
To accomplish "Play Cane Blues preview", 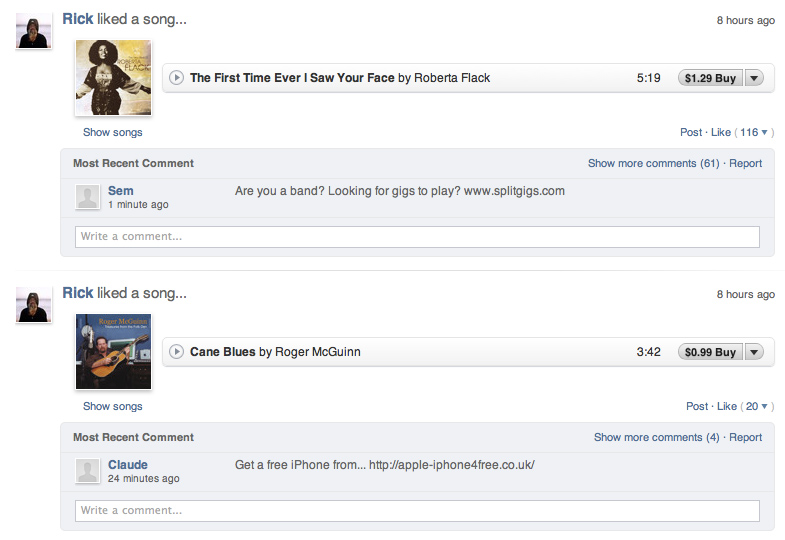I will click(x=176, y=352).
